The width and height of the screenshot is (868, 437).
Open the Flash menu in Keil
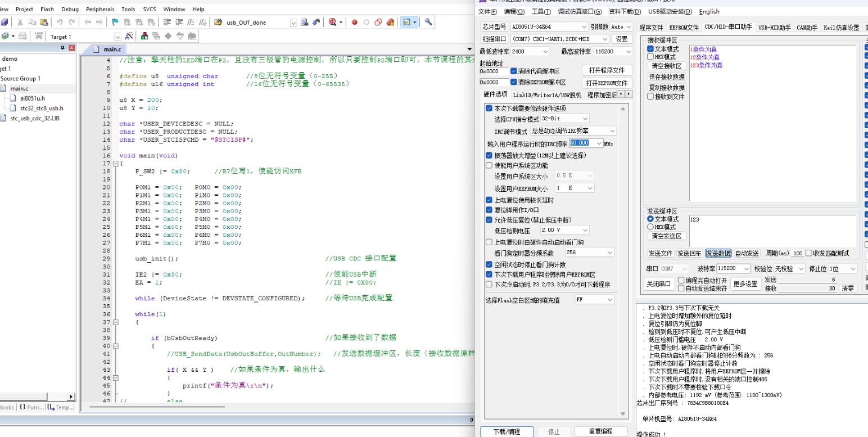pyautogui.click(x=47, y=9)
